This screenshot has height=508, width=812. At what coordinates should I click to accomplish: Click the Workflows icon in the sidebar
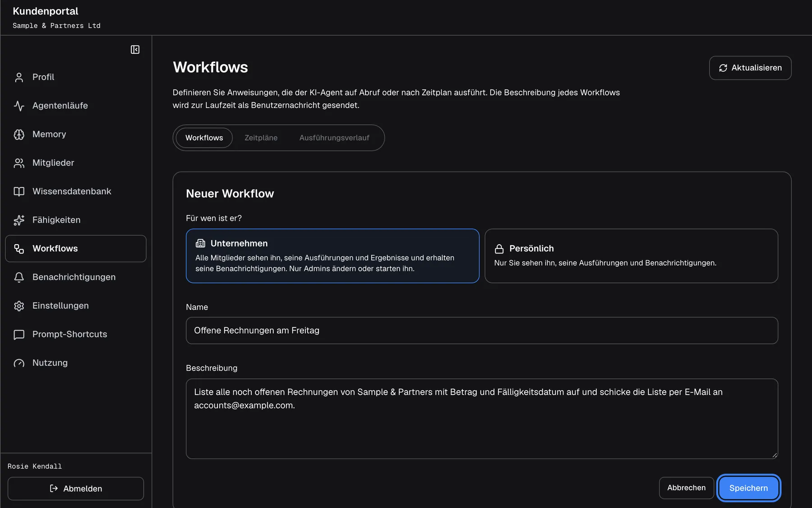pyautogui.click(x=19, y=249)
